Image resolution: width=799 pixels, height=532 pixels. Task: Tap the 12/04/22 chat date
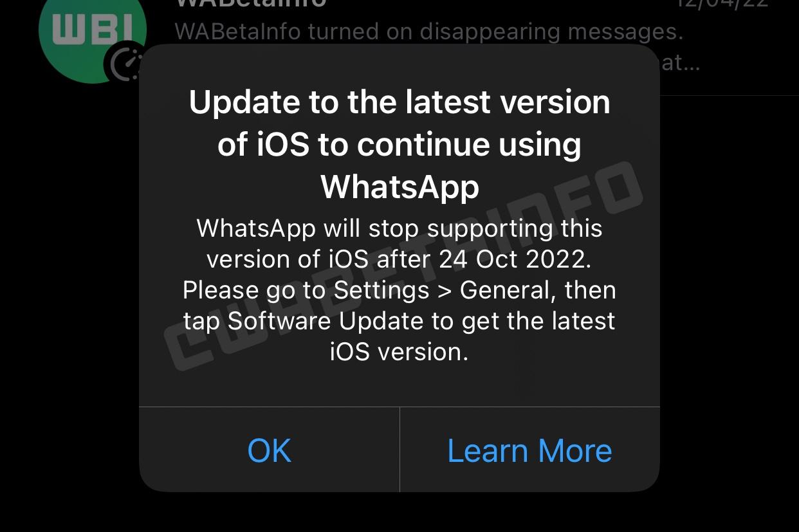click(722, 3)
